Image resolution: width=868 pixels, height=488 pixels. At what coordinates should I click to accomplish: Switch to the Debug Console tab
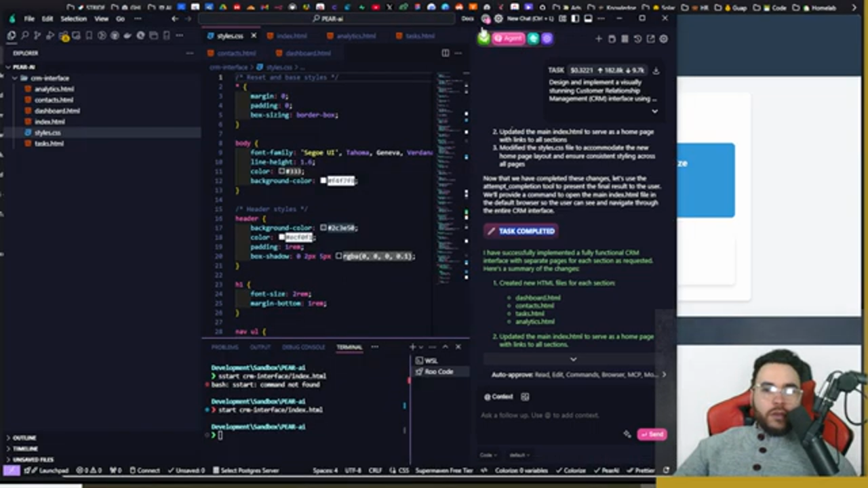click(x=303, y=347)
